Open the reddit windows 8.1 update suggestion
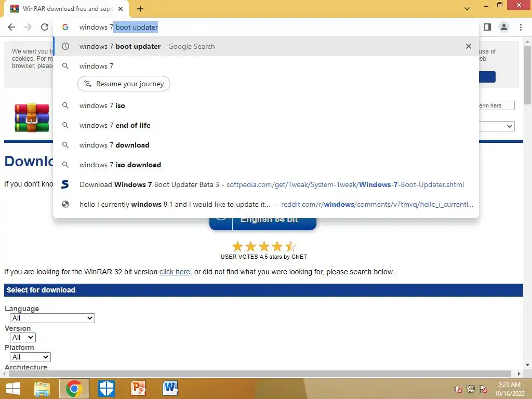The image size is (532, 399). [266, 204]
